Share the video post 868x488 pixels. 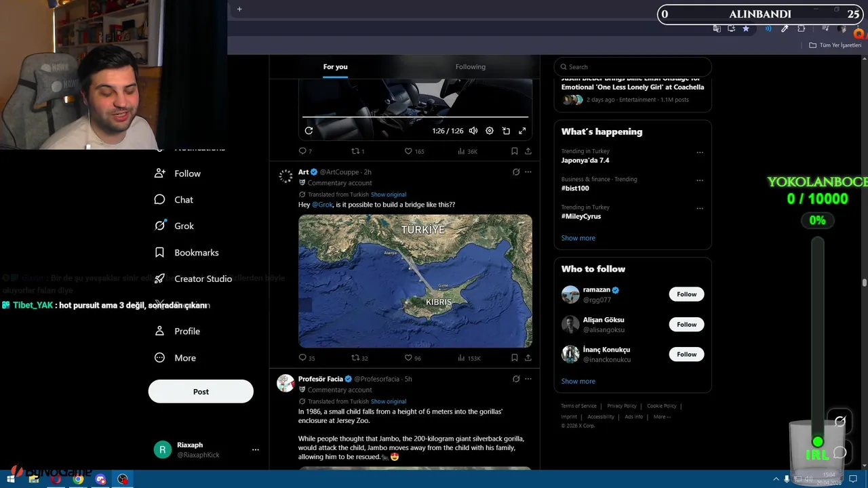pos(528,151)
